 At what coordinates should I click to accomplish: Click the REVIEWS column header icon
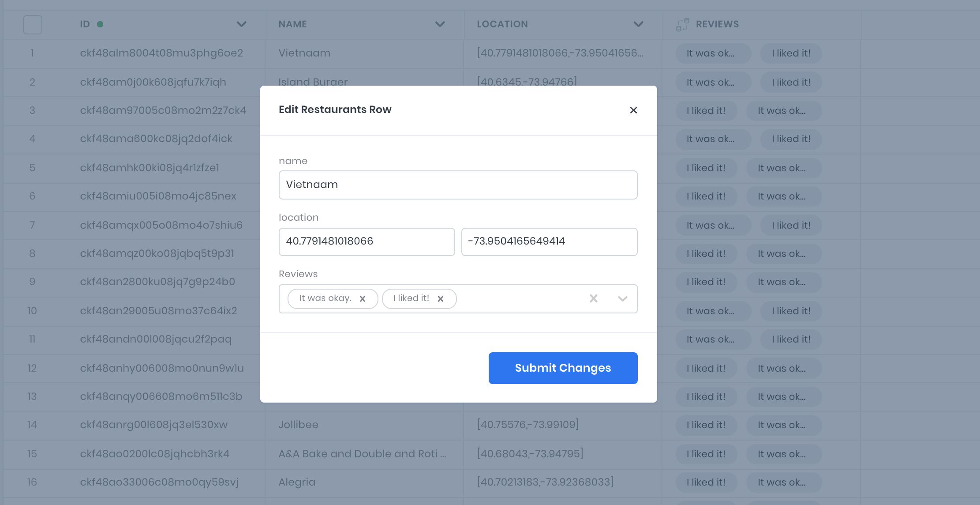point(683,24)
